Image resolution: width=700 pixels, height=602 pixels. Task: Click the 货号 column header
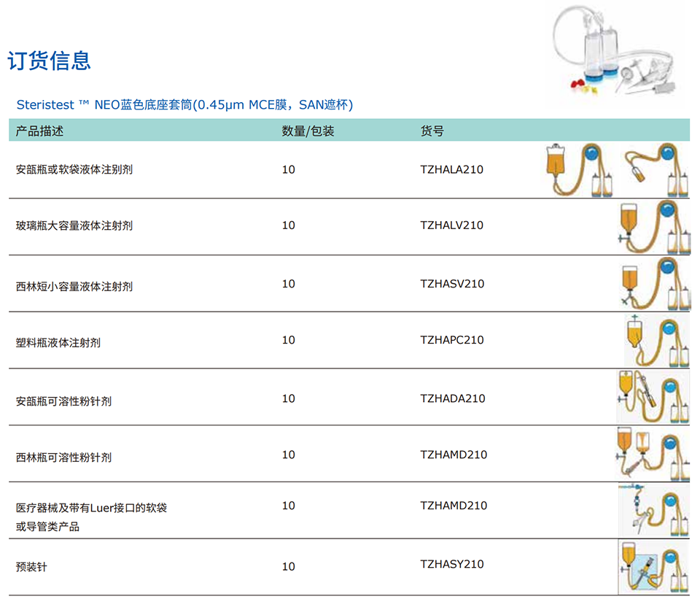coord(432,131)
